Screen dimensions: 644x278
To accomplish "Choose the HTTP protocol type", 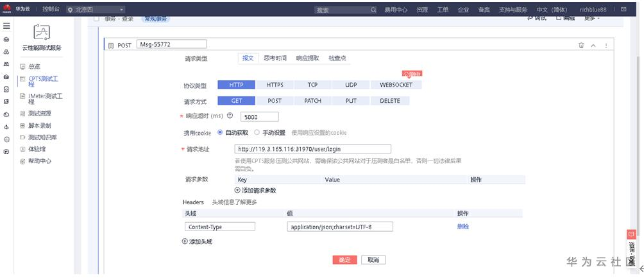I will pyautogui.click(x=236, y=85).
